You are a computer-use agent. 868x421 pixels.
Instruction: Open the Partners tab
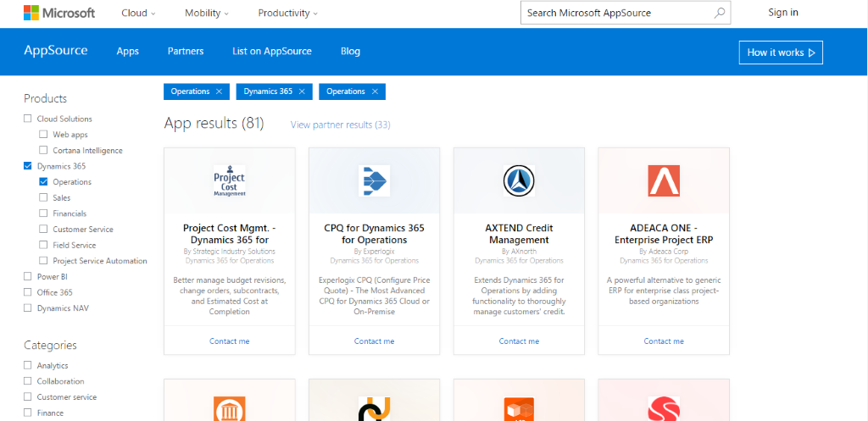(186, 52)
